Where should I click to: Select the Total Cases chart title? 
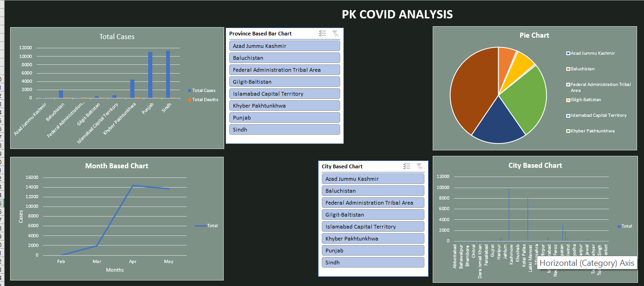[117, 37]
